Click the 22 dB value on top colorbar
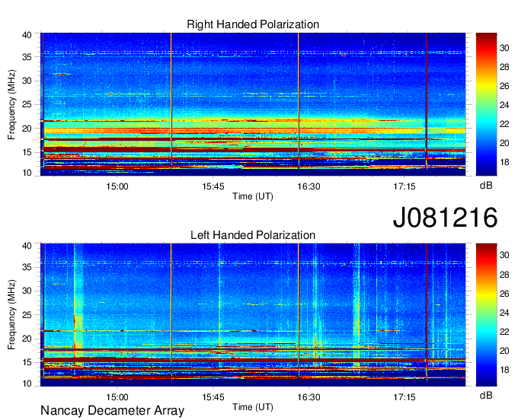The width and height of the screenshot is (518, 420). pyautogui.click(x=504, y=124)
